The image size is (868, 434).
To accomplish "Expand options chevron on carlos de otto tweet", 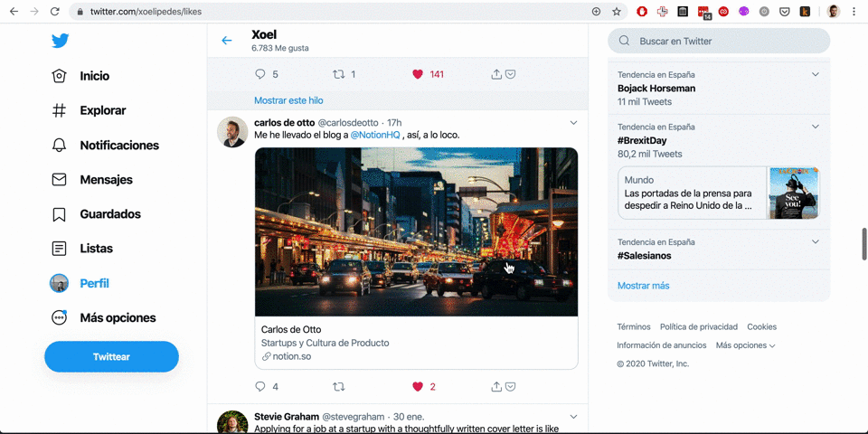I will click(573, 122).
